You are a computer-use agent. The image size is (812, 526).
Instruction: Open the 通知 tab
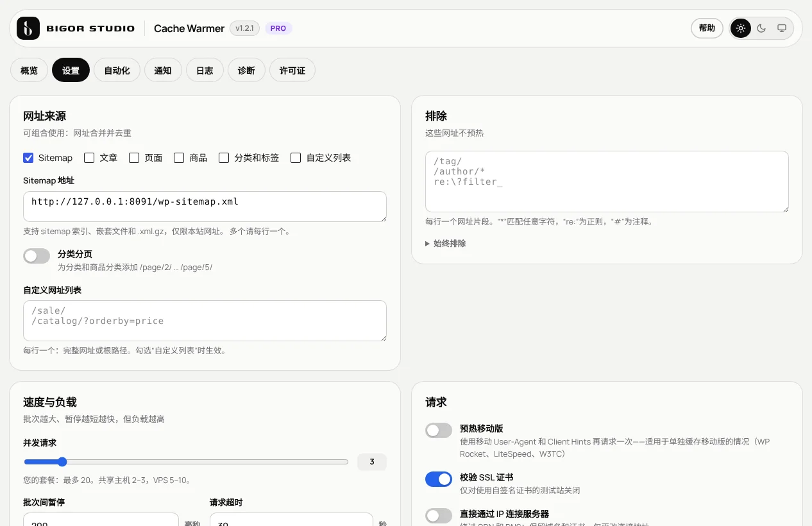[163, 71]
